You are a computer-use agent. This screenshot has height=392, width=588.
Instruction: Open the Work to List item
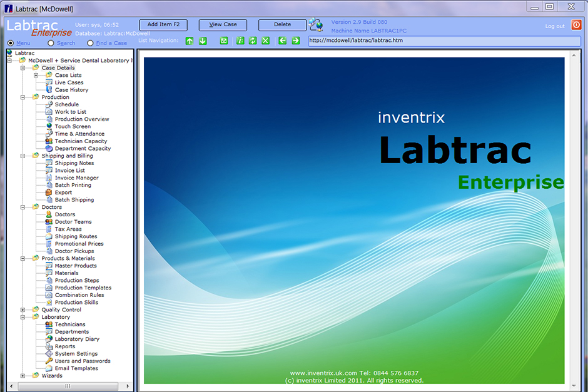(x=71, y=112)
